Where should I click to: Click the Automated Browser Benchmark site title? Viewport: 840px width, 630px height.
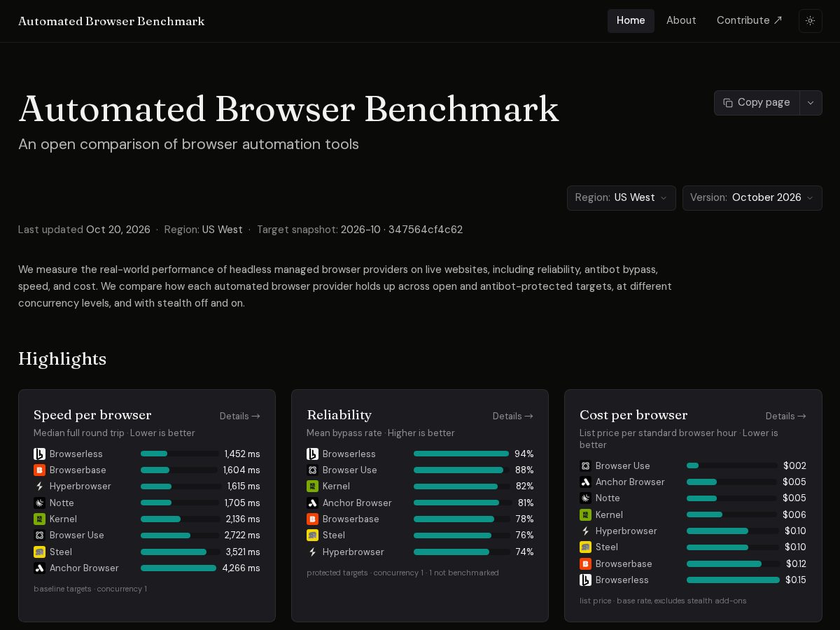pyautogui.click(x=111, y=21)
